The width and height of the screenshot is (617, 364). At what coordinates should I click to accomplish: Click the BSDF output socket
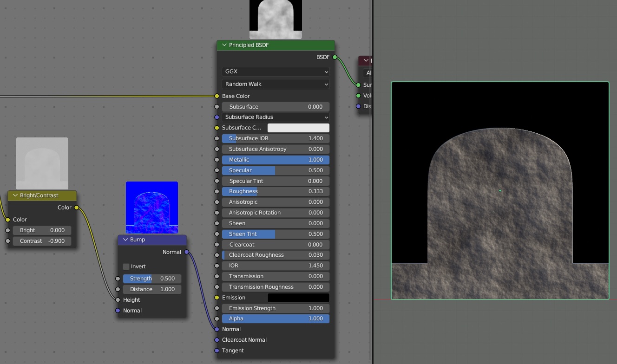(335, 57)
